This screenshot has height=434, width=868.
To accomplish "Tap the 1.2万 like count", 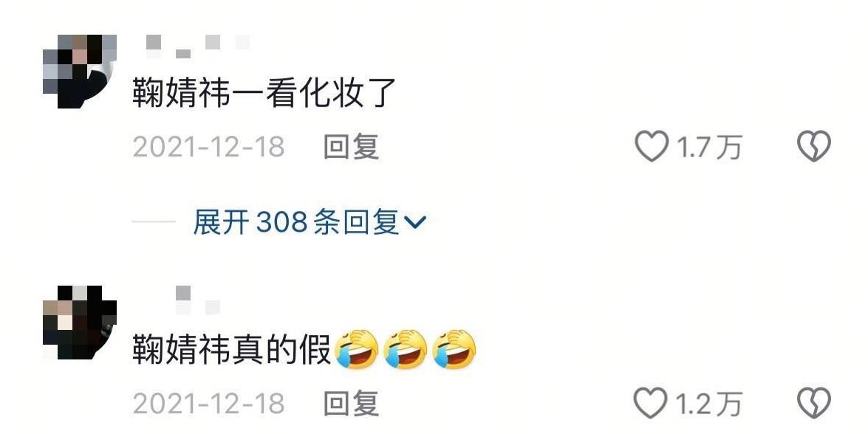I will coord(709,404).
